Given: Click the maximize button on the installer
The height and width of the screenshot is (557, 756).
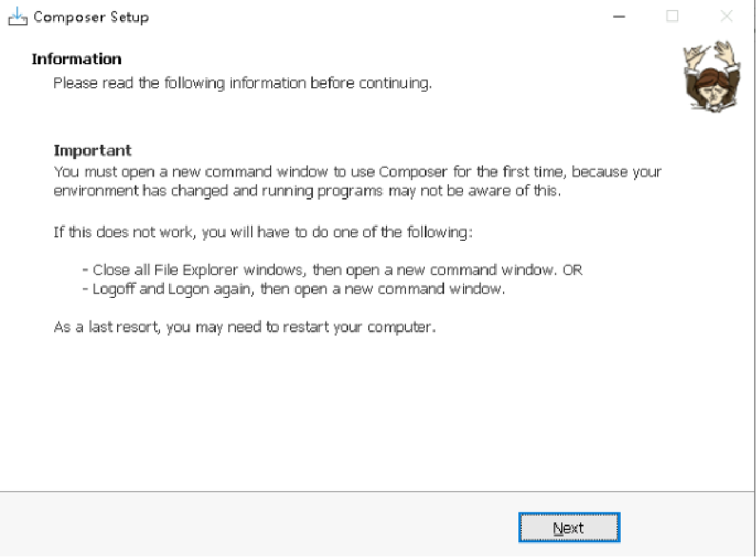Looking at the screenshot, I should click(x=672, y=16).
